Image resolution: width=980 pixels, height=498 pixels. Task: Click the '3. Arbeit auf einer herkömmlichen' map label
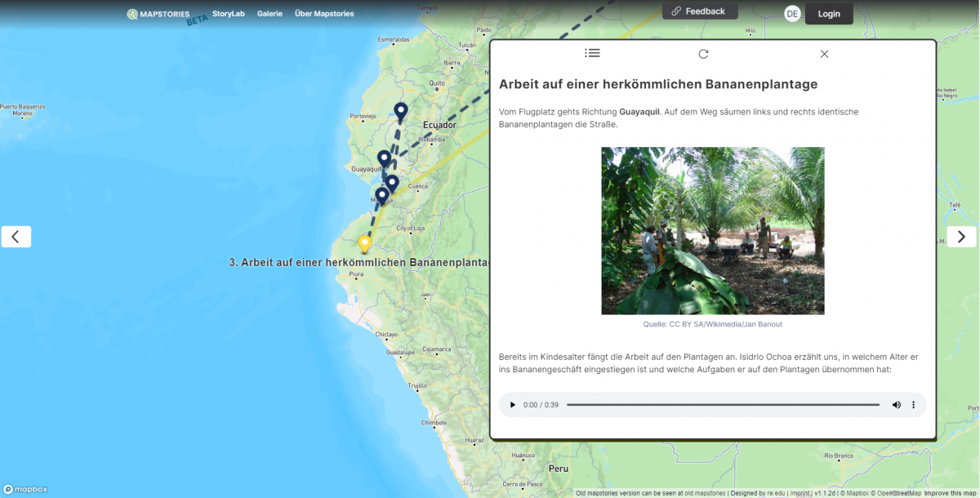[359, 263]
